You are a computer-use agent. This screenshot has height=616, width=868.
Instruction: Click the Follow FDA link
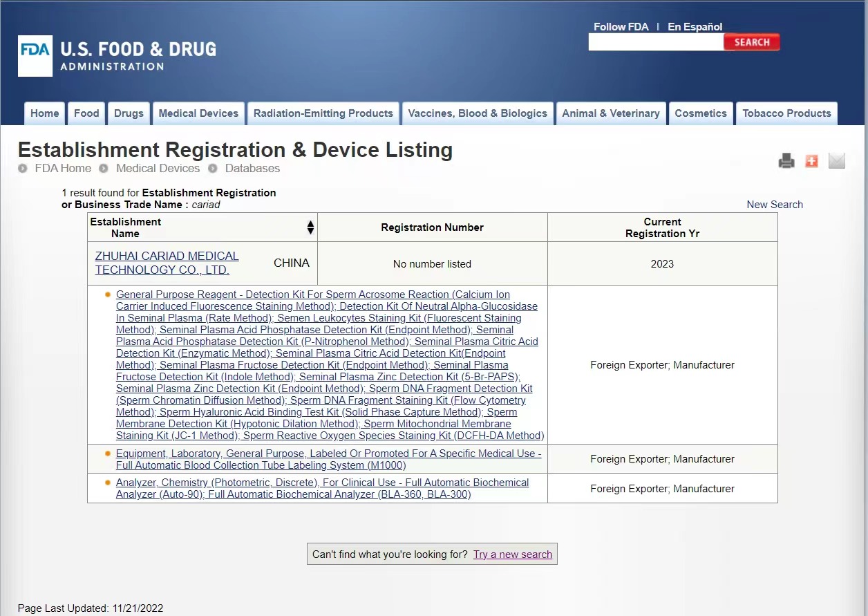click(621, 27)
